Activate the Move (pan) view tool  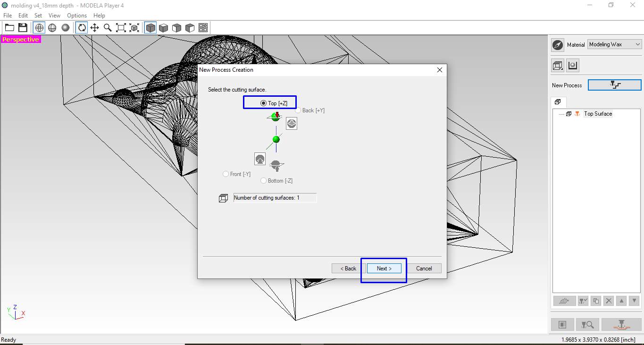click(95, 28)
